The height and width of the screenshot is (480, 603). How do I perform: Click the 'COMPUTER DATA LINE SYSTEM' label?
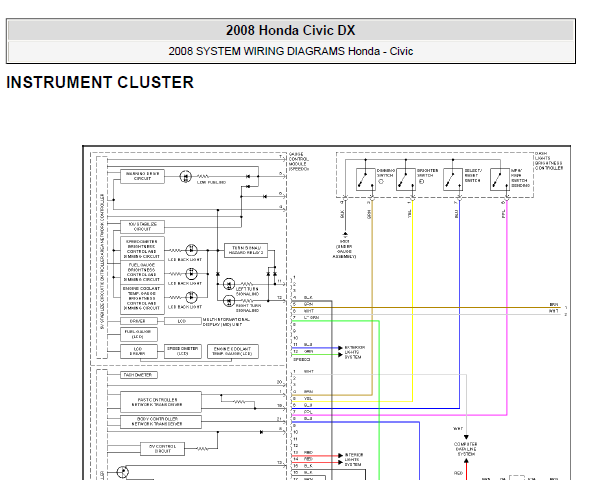coord(466,449)
